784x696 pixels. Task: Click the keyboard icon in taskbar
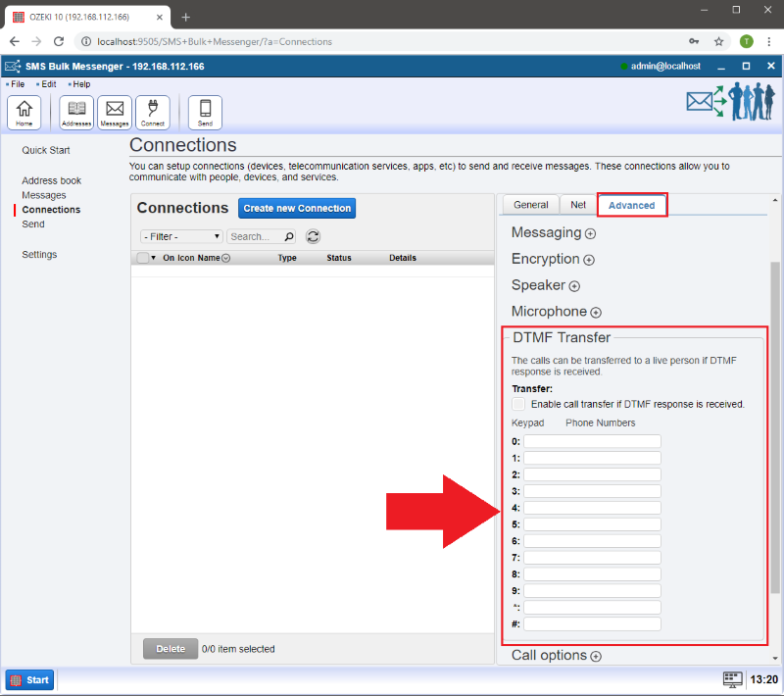731,679
